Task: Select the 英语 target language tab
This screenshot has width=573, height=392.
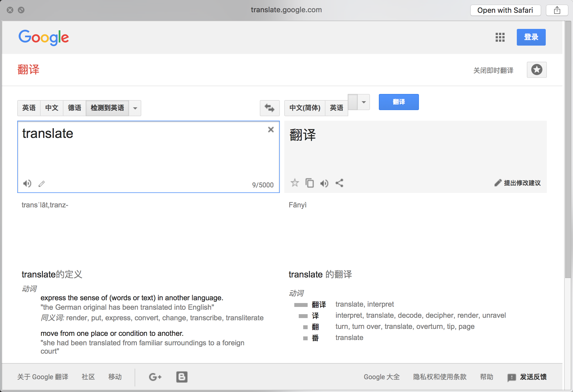Action: click(x=336, y=108)
